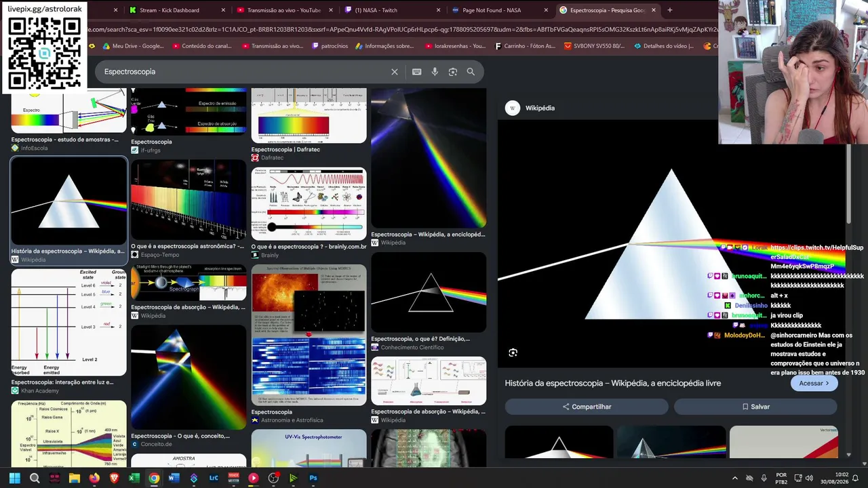868x488 pixels.
Task: Click the OneDrive cloud tray icon
Action: pos(749,478)
